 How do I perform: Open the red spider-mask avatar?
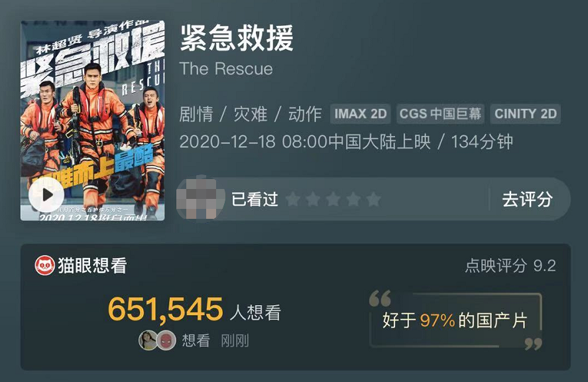coord(166,341)
